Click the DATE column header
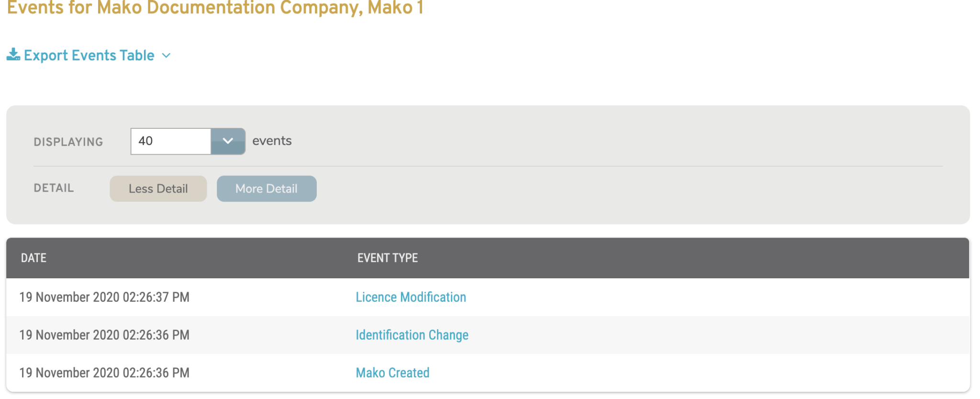 pyautogui.click(x=33, y=258)
